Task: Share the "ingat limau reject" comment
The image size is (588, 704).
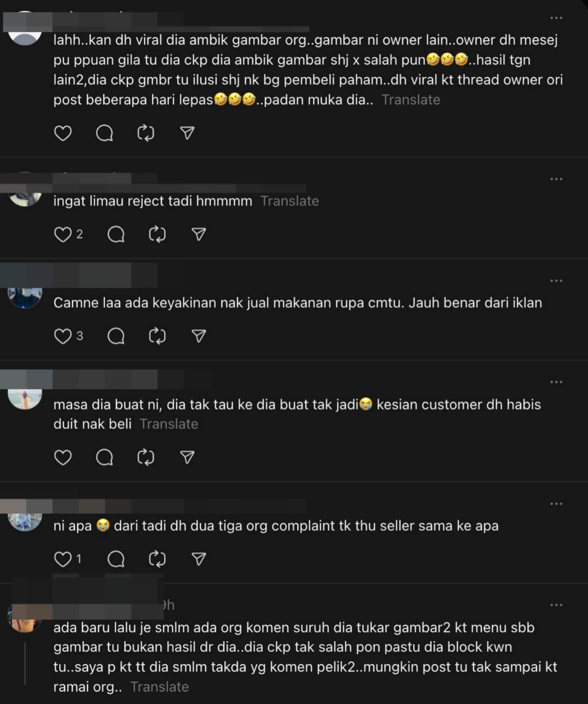Action: coord(199,234)
